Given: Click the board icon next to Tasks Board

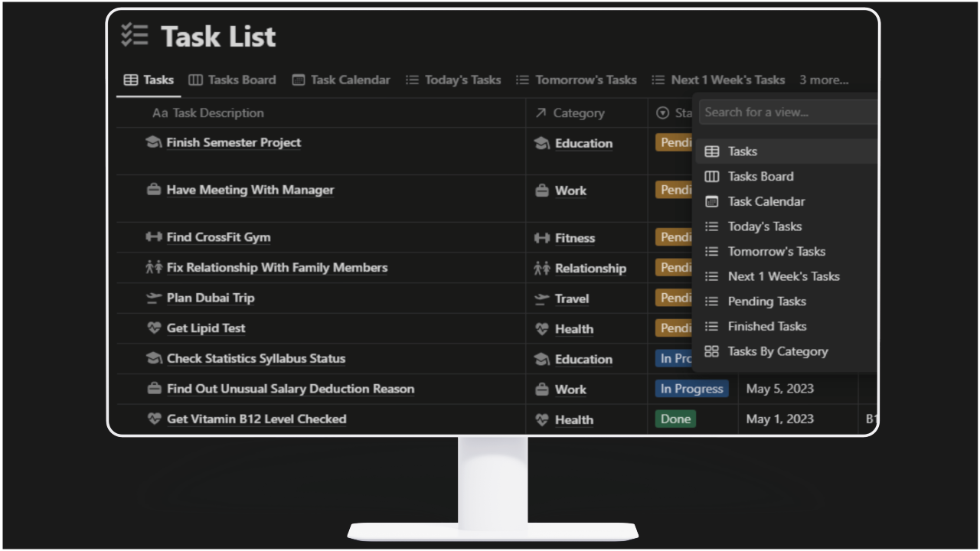Looking at the screenshot, I should pyautogui.click(x=197, y=80).
